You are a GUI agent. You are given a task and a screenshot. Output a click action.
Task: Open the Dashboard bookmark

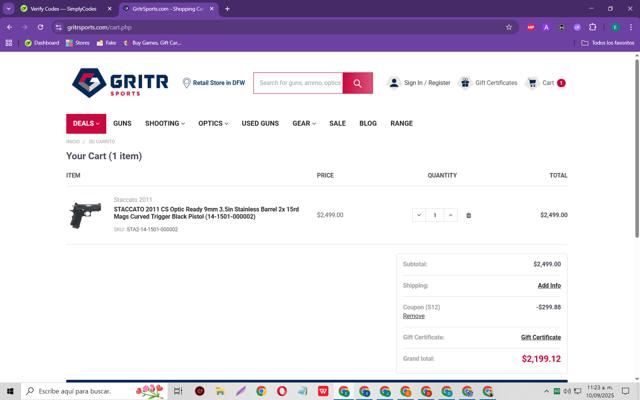(x=42, y=43)
